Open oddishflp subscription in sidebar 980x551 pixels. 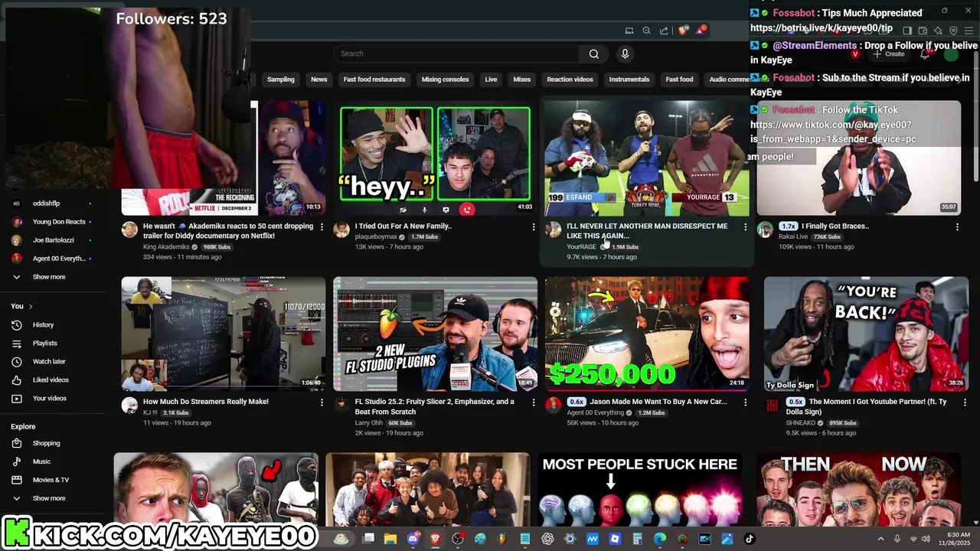(46, 204)
